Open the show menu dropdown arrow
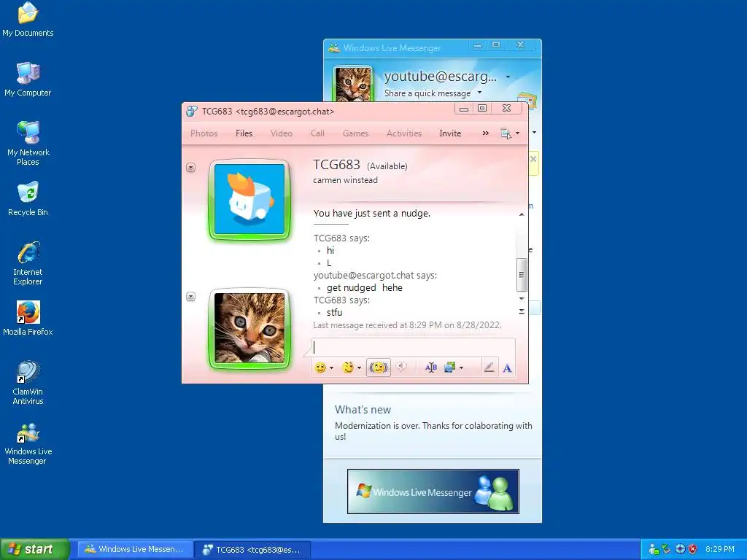Viewport: 747px width, 560px height. tap(518, 133)
